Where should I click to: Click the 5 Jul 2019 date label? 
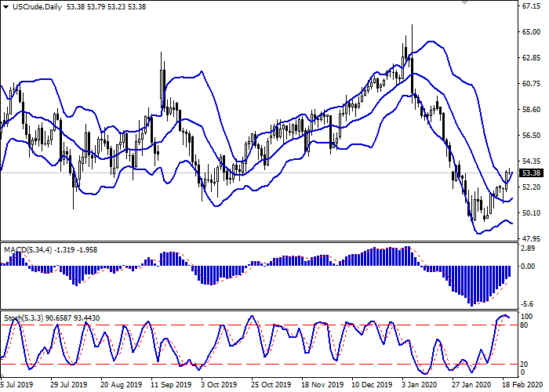click(17, 386)
